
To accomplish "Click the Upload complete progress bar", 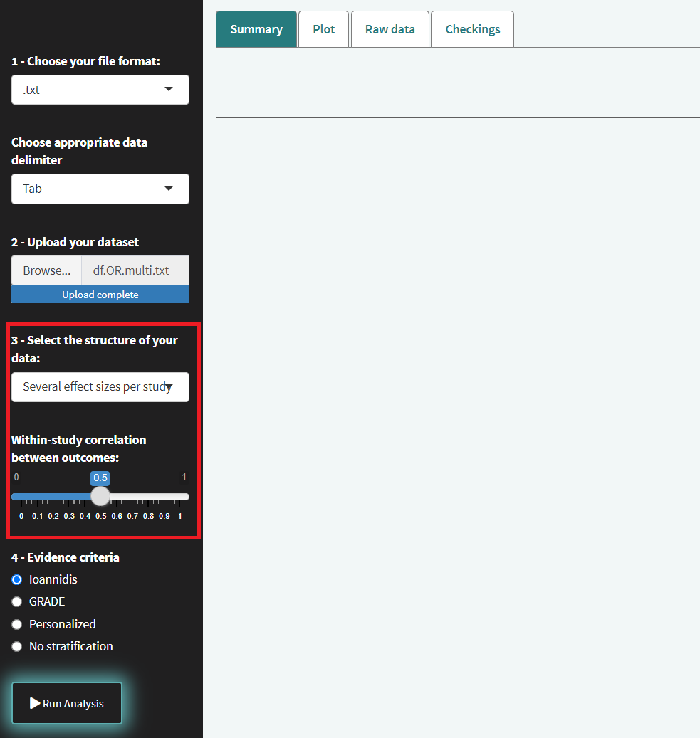I will pos(100,295).
